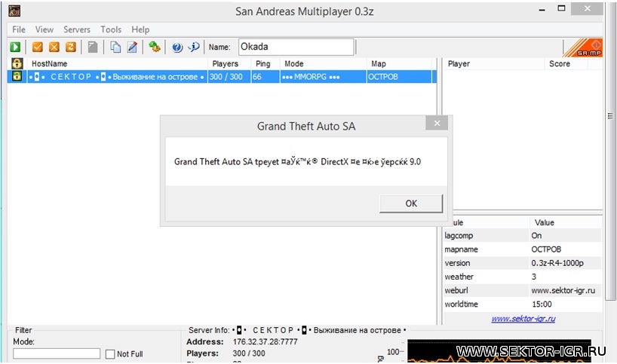Select the weburl rule row

coord(523,290)
